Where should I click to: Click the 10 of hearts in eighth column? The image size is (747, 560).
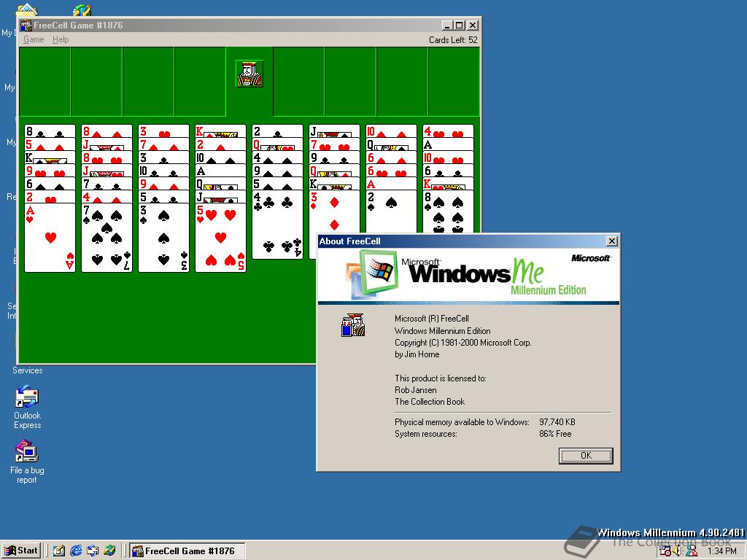coord(448,157)
